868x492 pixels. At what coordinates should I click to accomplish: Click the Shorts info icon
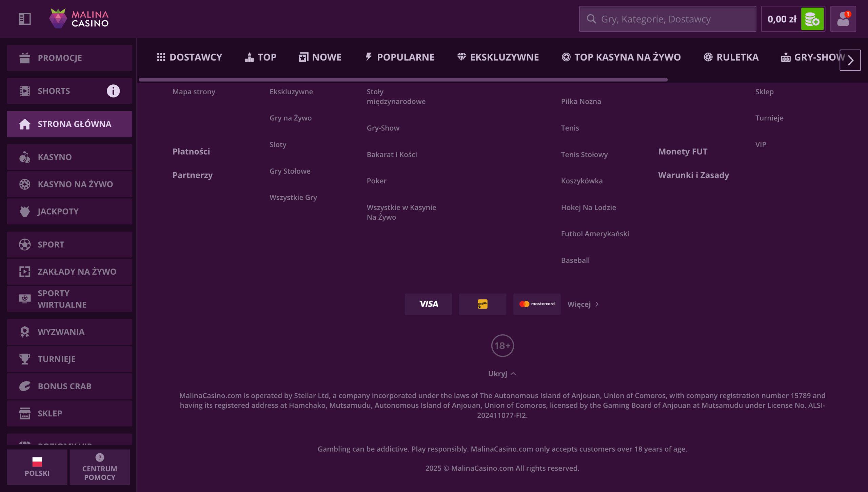[x=113, y=91]
